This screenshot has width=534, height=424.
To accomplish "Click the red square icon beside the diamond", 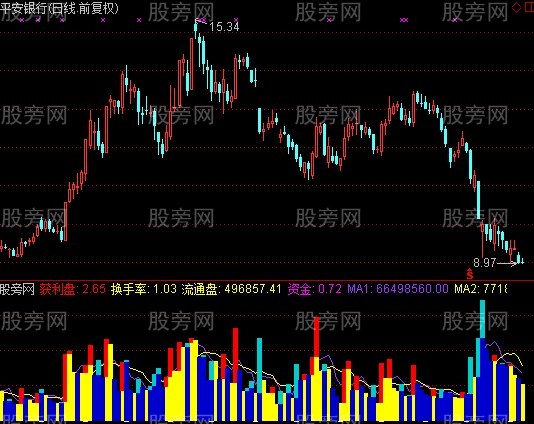I will click(x=529, y=7).
